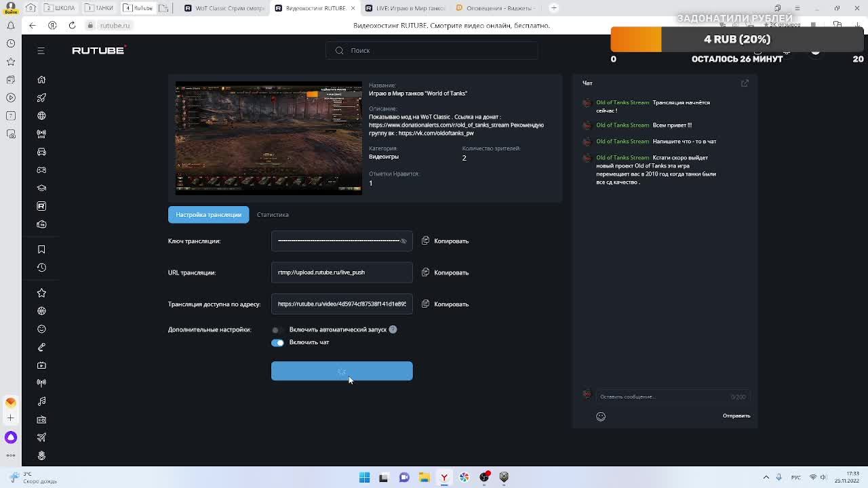Switch to Настройка трансляции tab
The image size is (868, 488).
208,214
